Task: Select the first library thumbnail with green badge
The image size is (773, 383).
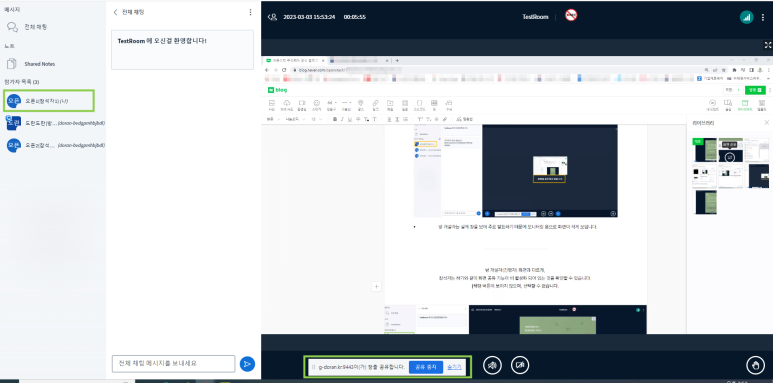Action: tap(704, 150)
